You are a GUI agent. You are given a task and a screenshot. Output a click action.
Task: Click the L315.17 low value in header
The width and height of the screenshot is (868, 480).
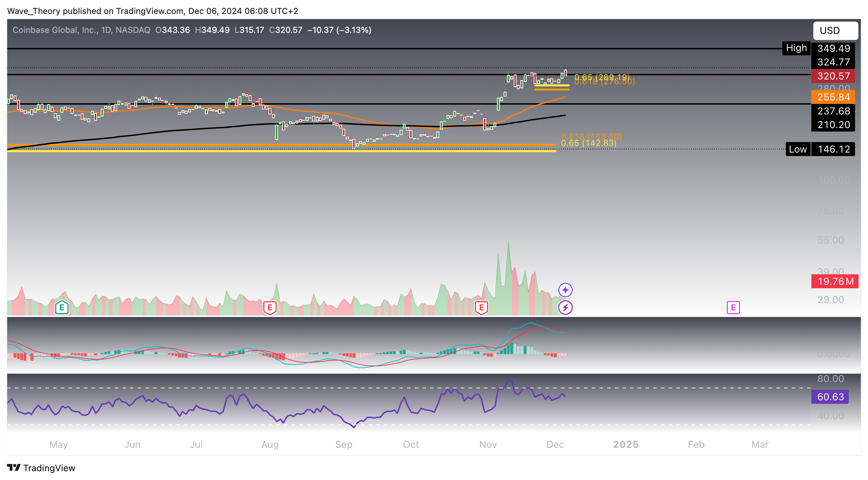coord(249,30)
